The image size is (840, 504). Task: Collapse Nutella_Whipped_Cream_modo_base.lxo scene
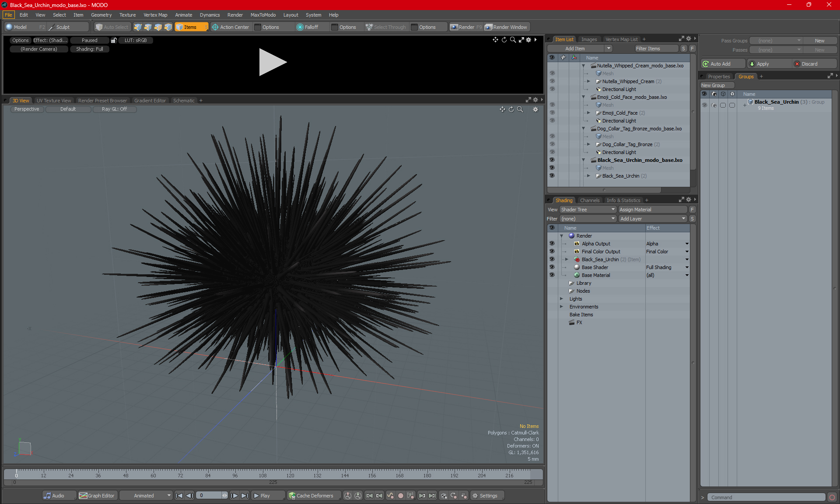583,66
